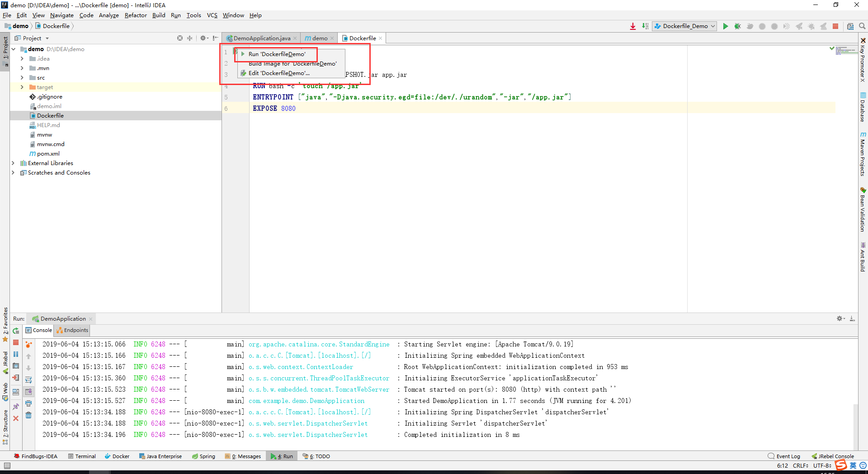Click the red Update Project arrow icon

[633, 26]
